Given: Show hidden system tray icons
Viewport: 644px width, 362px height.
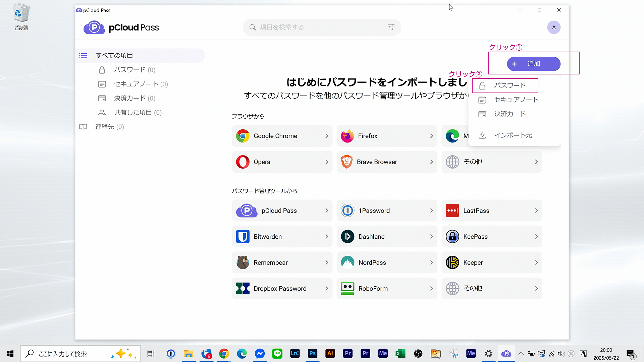Looking at the screenshot, I should tap(521, 353).
